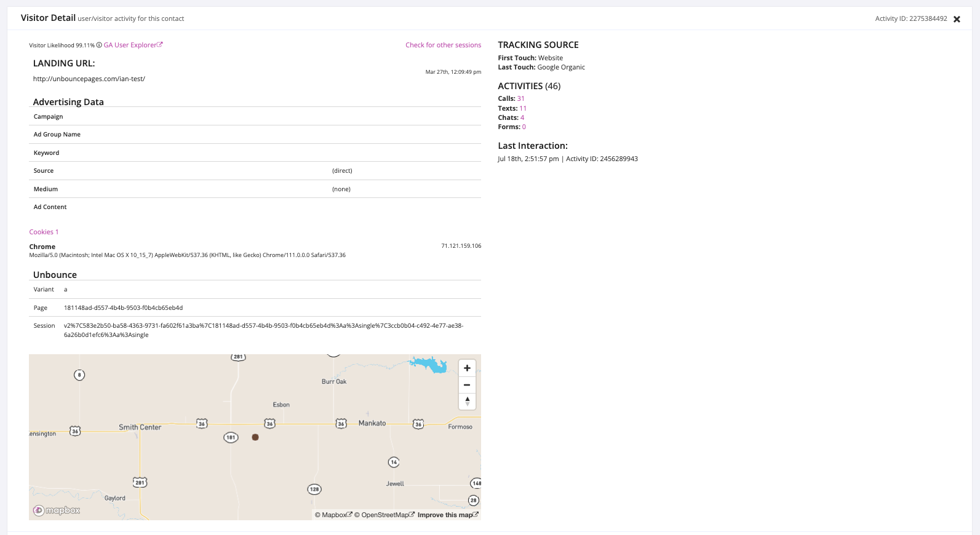This screenshot has height=535, width=980.
Task: Click the Highway 181 shield on map
Action: [x=231, y=438]
